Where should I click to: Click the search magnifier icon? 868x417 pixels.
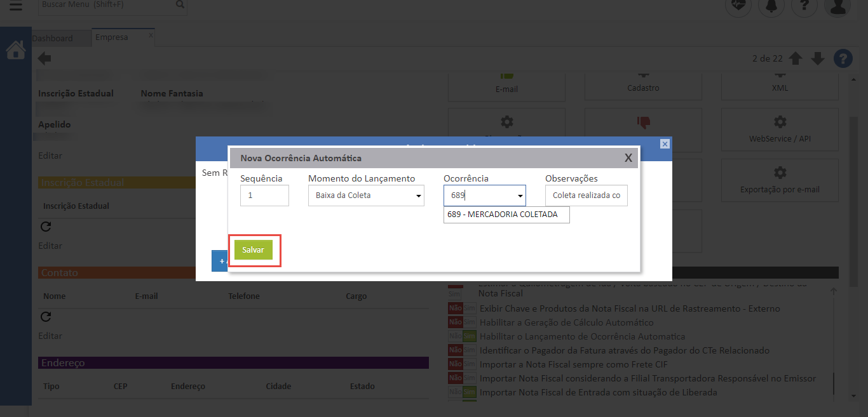click(x=180, y=5)
